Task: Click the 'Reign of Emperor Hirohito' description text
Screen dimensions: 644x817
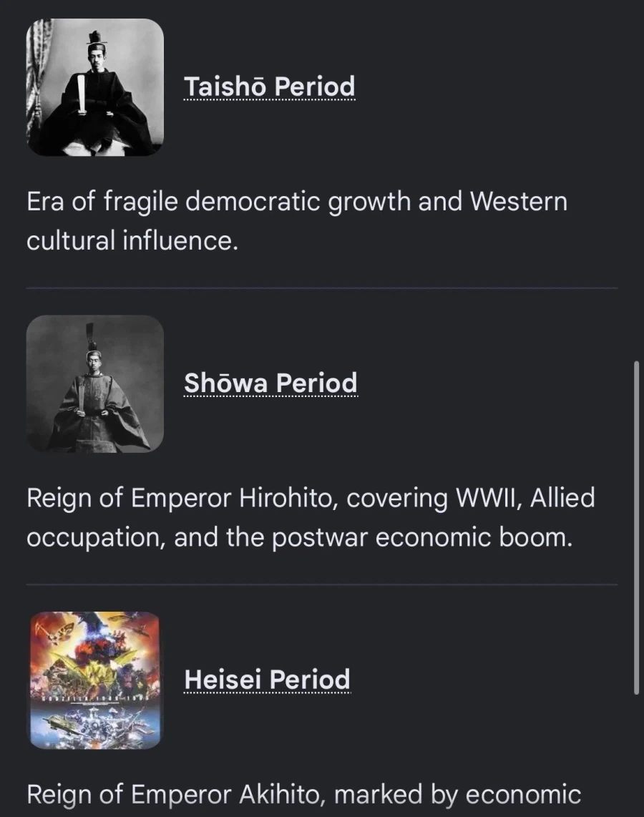Action: [x=311, y=517]
